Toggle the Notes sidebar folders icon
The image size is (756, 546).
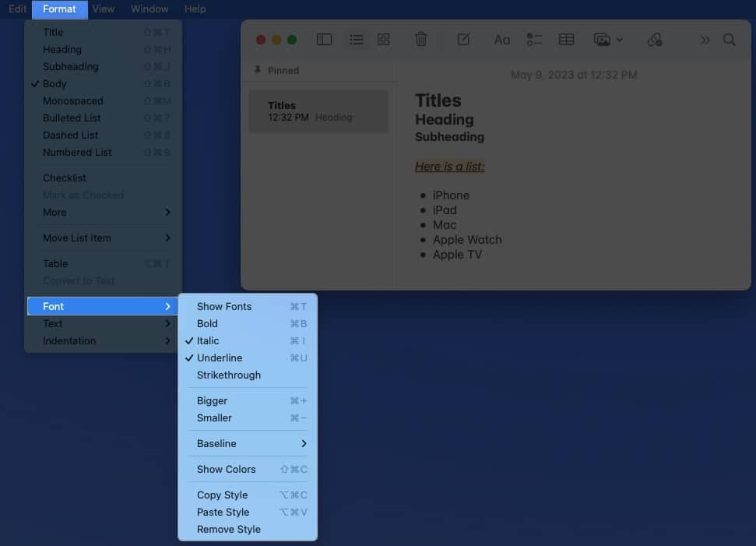(324, 40)
